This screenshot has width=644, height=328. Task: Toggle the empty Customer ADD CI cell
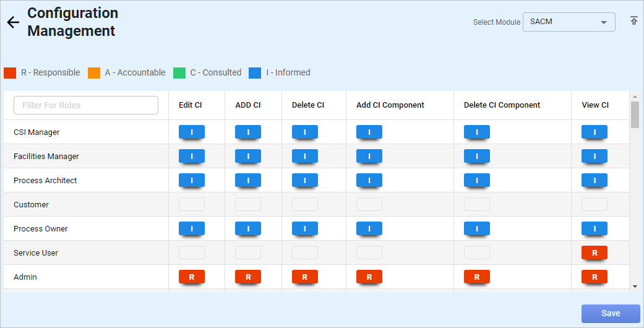(248, 204)
